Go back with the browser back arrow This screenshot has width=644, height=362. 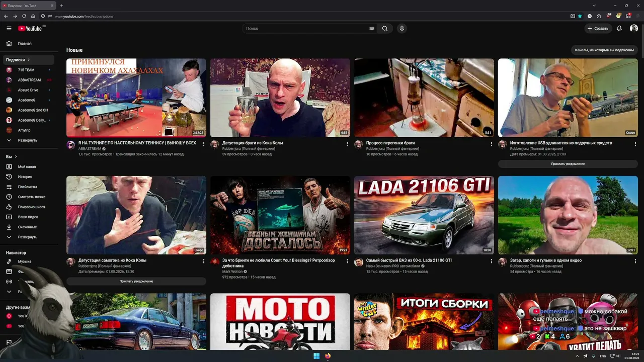pos(6,16)
